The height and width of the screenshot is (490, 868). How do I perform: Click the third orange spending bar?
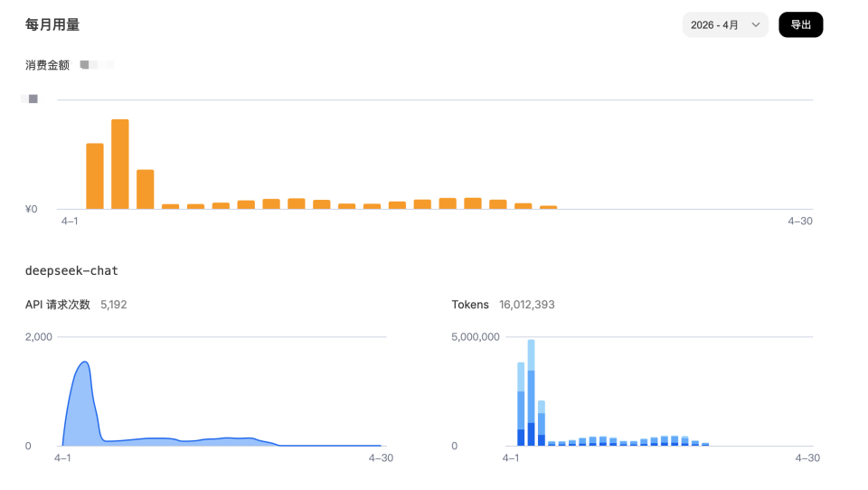(146, 189)
